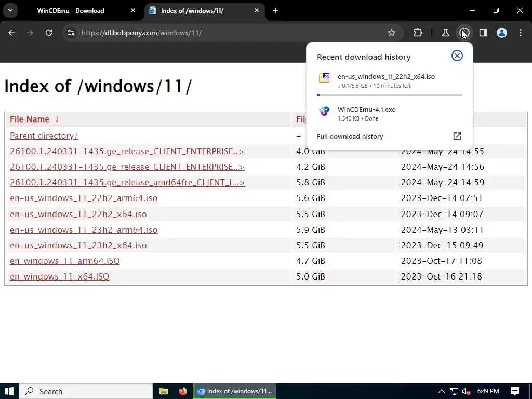Bookmark this page with the star icon
Screen dimensions: 532x399
[392, 33]
